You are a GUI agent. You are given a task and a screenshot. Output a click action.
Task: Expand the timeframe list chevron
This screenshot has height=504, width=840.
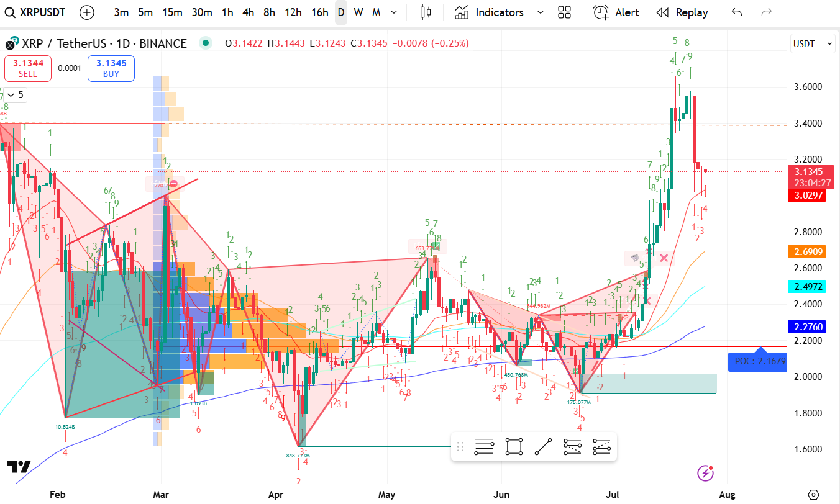394,12
